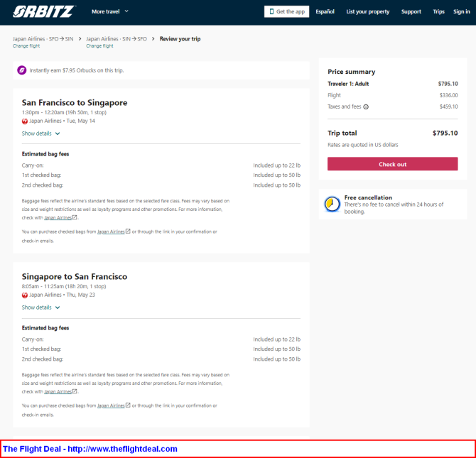Click the Trip total $795.10 amount

445,133
